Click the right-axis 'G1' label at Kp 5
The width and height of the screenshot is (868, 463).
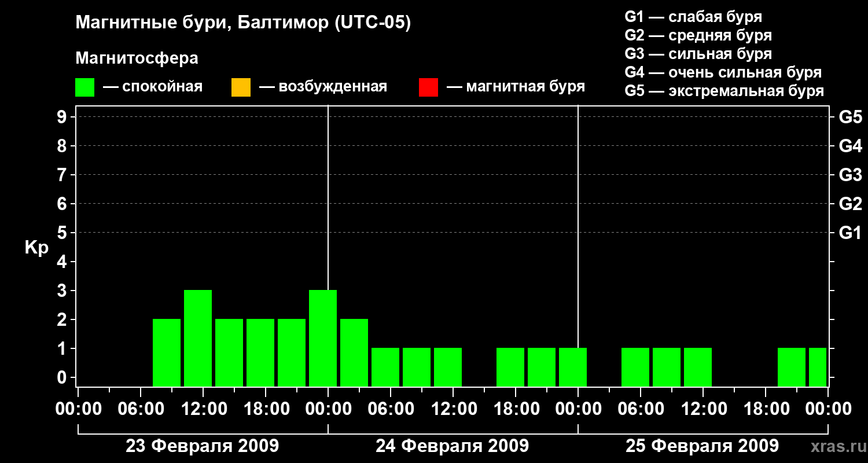pyautogui.click(x=851, y=233)
